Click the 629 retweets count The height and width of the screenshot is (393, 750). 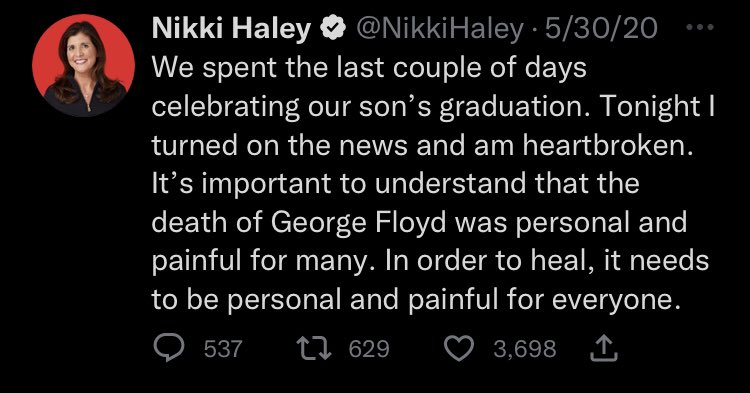point(369,349)
